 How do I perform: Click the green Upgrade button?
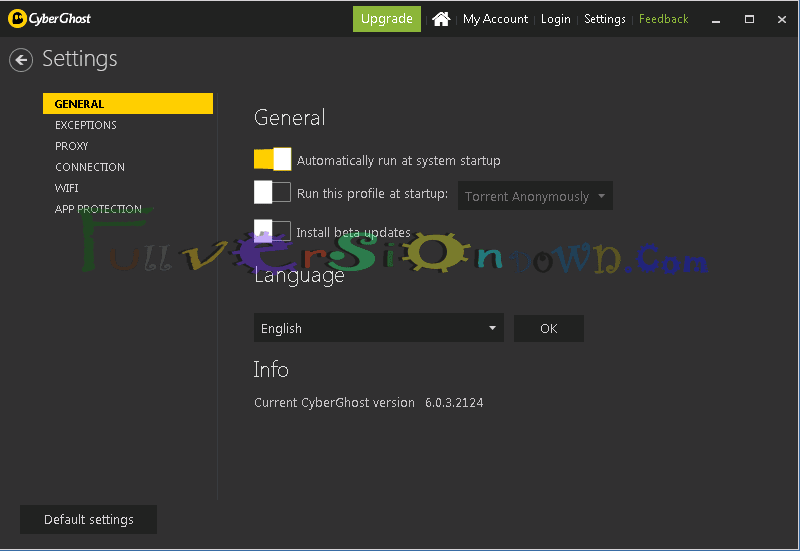(x=387, y=19)
